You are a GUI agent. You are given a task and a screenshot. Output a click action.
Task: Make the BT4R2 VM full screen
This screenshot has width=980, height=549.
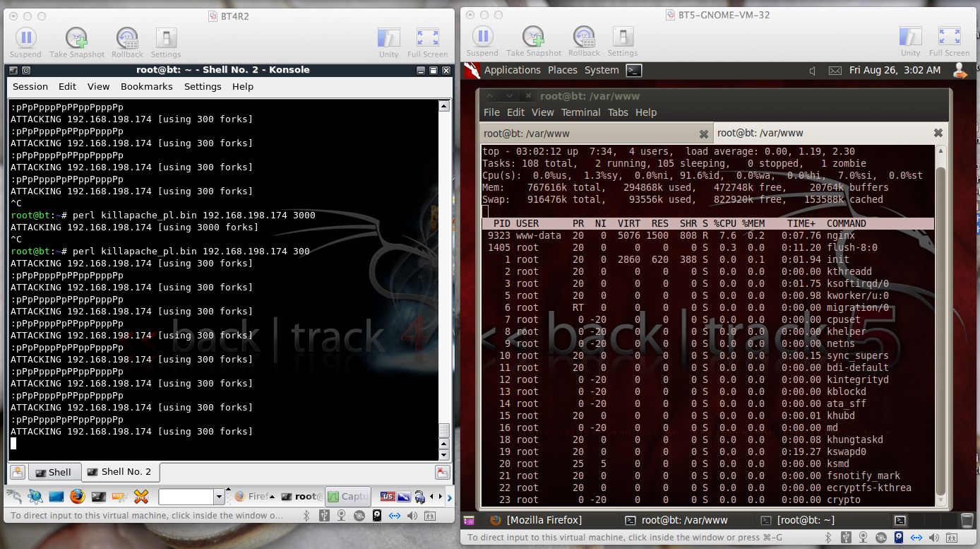pos(428,42)
